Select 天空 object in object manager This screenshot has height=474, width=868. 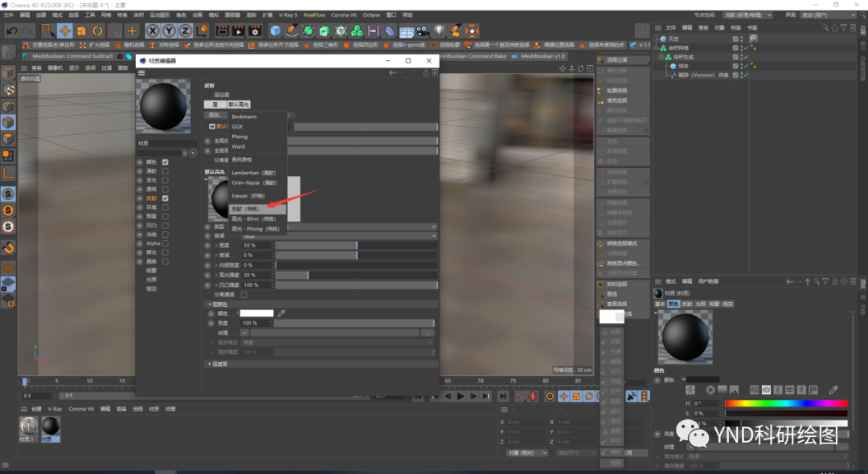pos(674,39)
